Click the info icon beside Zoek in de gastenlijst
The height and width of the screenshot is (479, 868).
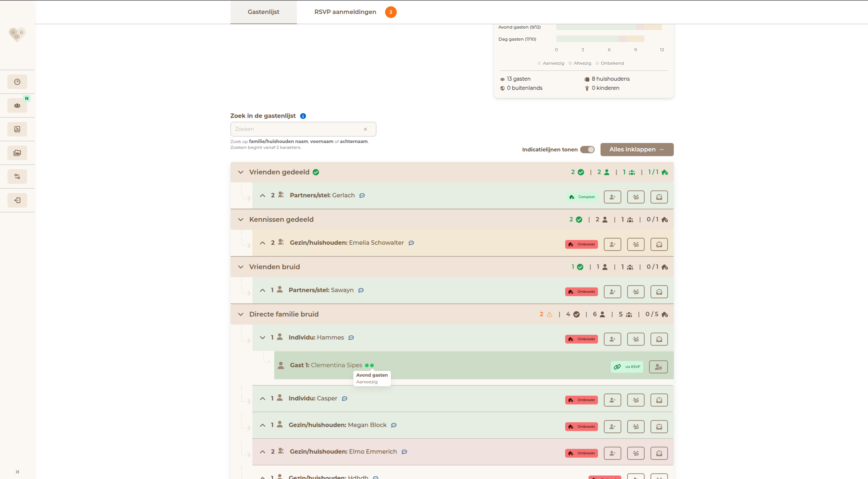303,116
